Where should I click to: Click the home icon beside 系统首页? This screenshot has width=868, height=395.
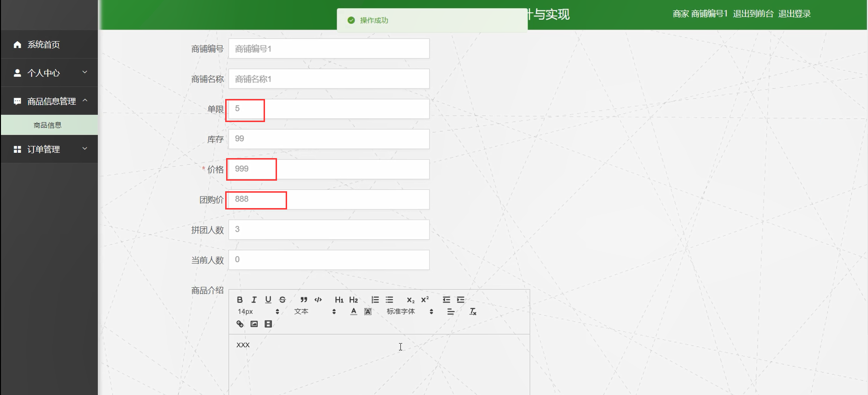pyautogui.click(x=17, y=44)
